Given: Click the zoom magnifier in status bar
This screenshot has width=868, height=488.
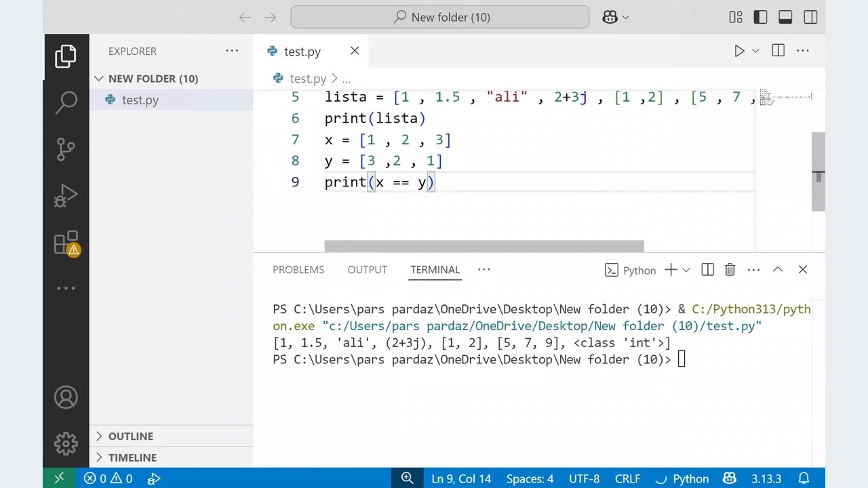Looking at the screenshot, I should pos(407,479).
